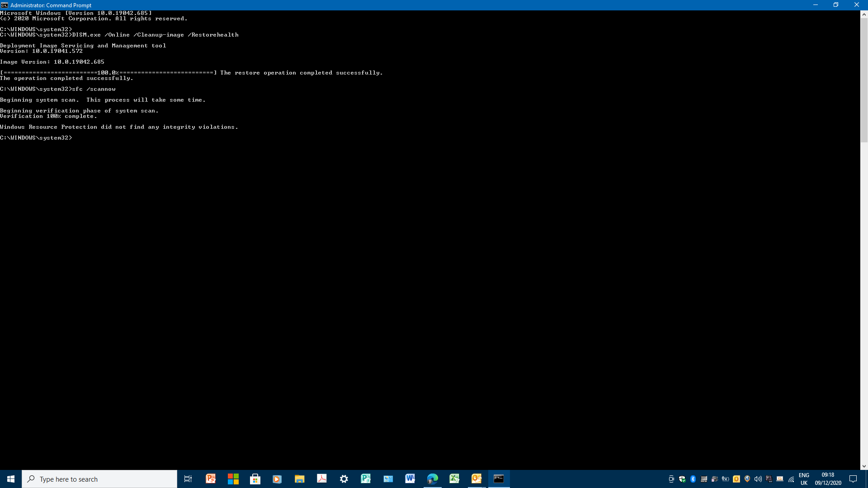
Task: Open the Settings gear in taskbar
Action: point(344,479)
